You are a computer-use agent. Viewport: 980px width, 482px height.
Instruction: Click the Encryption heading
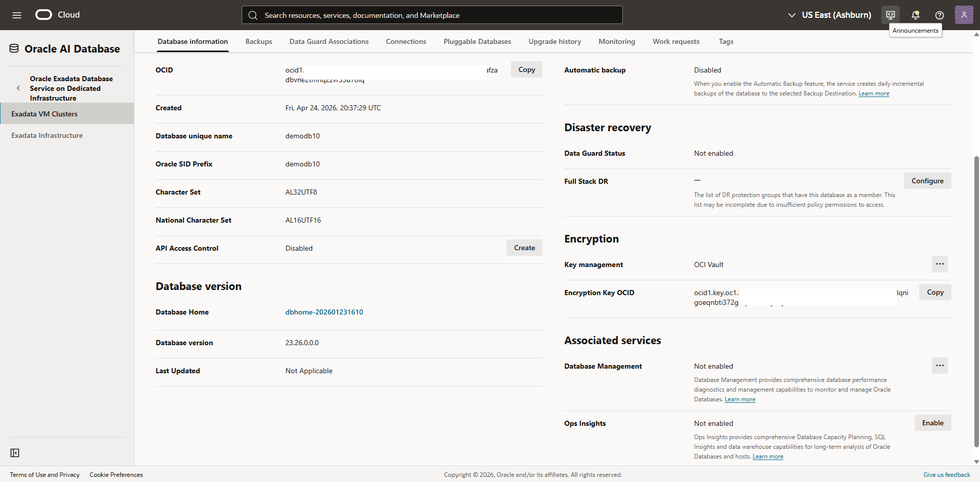click(591, 239)
